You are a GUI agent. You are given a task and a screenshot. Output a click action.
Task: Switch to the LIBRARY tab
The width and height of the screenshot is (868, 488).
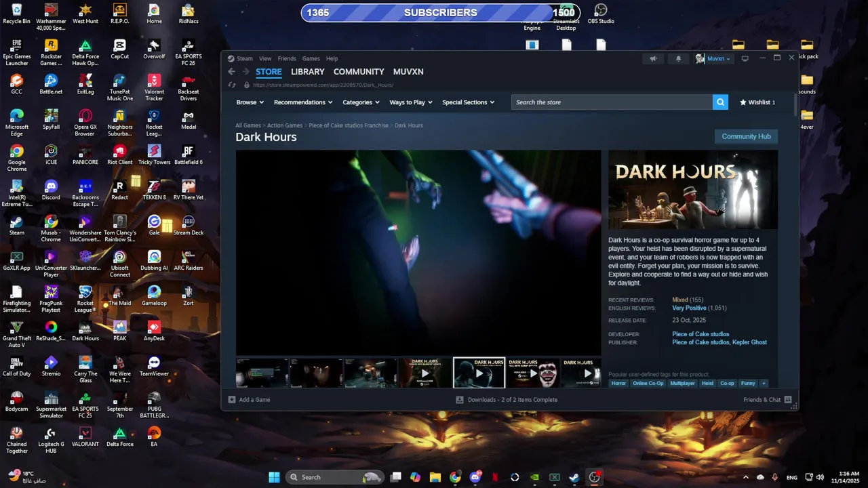click(x=308, y=72)
